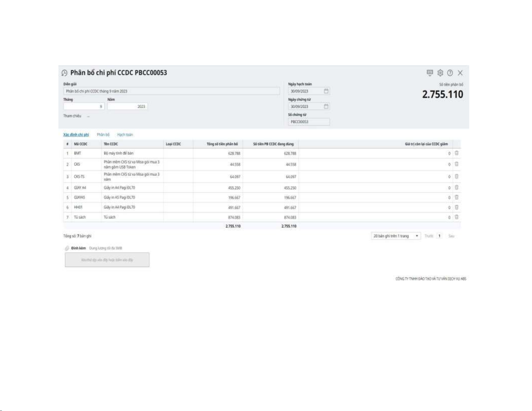This screenshot has height=411, width=532.
Task: Open calendar picker for Ngày hạch toán
Action: [x=326, y=91]
